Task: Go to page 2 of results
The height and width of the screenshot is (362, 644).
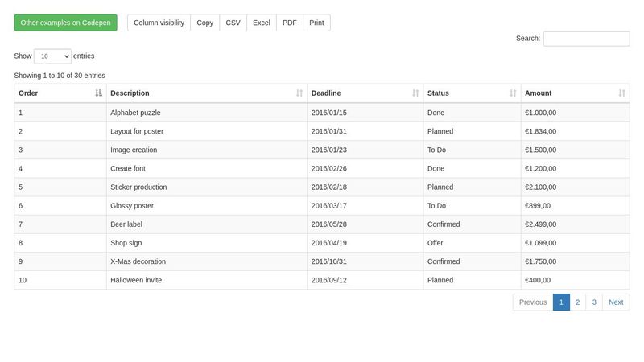Action: click(577, 302)
